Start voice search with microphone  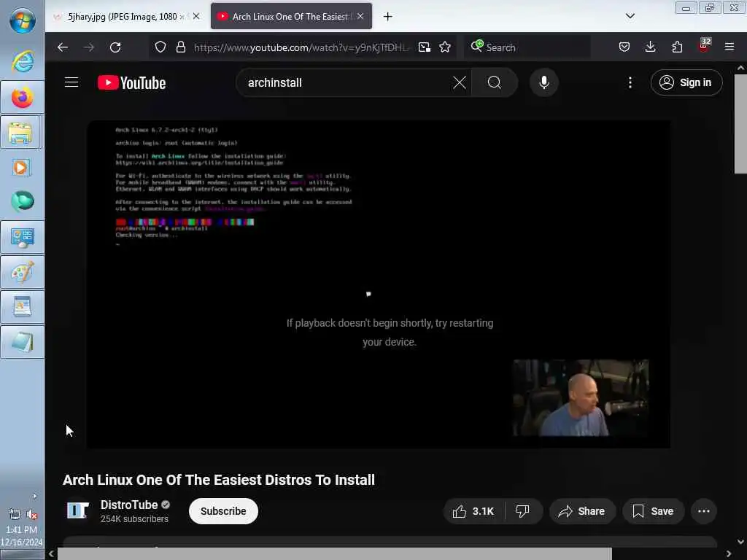543,82
